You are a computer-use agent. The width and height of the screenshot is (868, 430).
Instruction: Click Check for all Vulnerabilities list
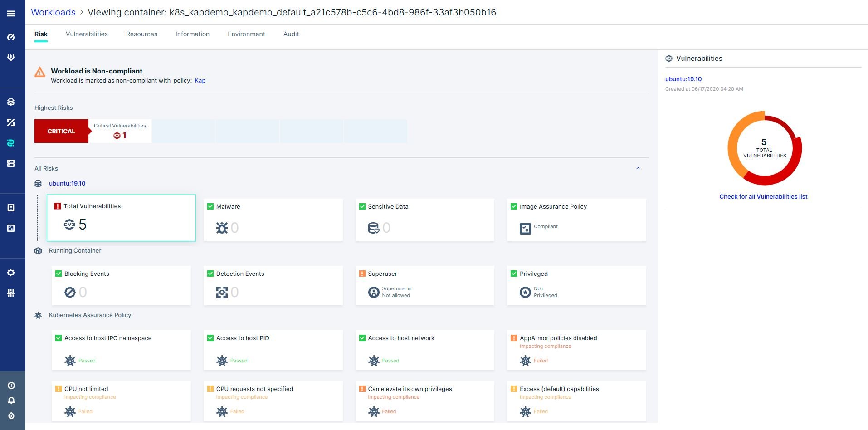tap(764, 196)
